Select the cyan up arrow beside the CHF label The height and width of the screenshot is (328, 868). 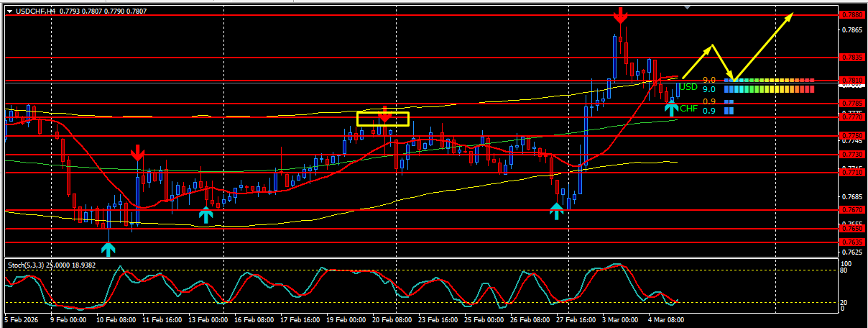point(671,109)
